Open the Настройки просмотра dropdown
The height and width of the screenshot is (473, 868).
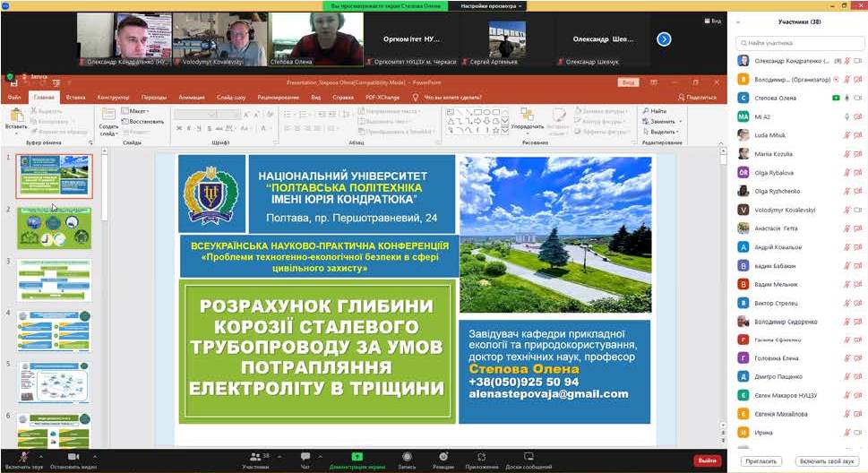pyautogui.click(x=492, y=5)
